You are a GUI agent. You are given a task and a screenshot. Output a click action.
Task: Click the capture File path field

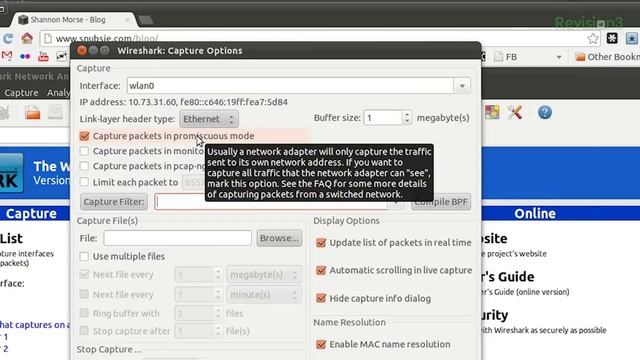[178, 238]
